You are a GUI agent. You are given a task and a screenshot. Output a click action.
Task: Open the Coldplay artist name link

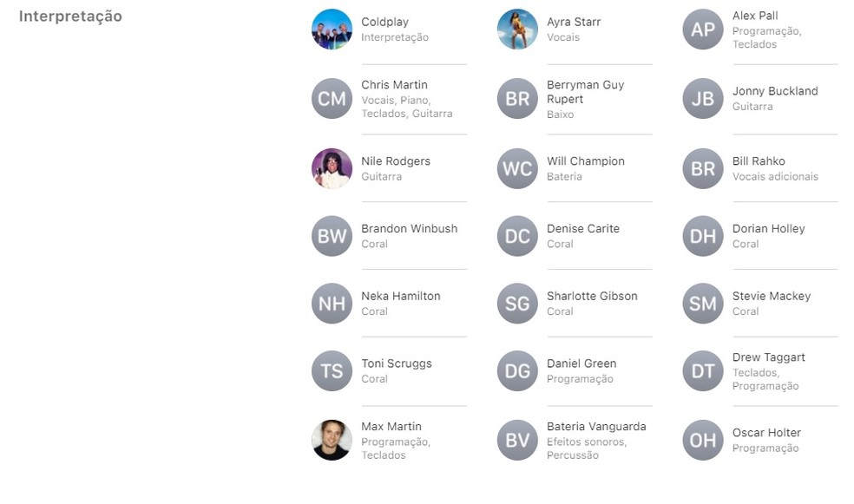(x=384, y=22)
